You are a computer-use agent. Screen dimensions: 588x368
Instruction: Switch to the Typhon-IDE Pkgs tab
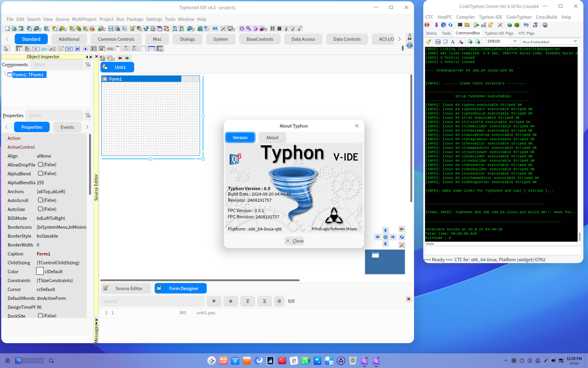(499, 33)
